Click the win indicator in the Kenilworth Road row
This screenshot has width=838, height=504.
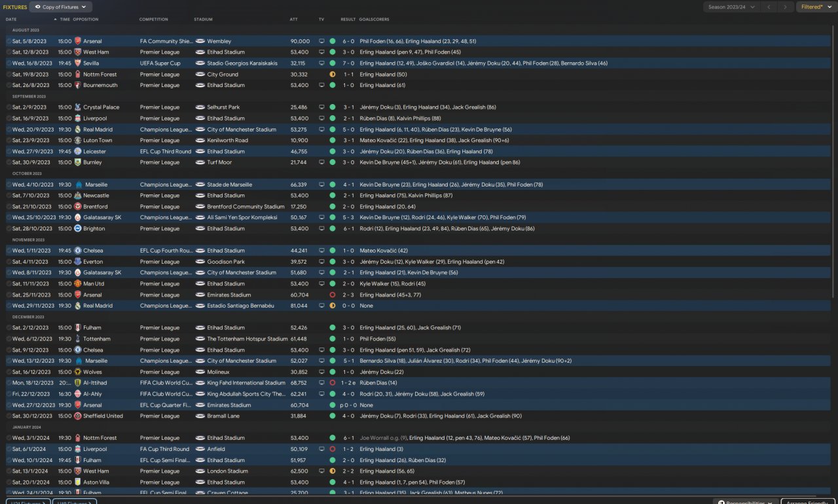point(333,141)
